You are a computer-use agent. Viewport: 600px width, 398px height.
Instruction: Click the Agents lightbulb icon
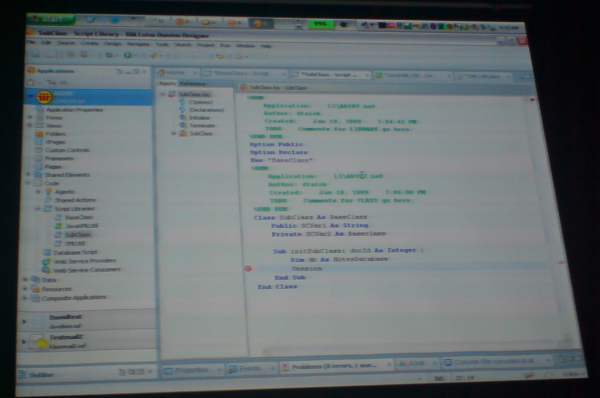49,191
